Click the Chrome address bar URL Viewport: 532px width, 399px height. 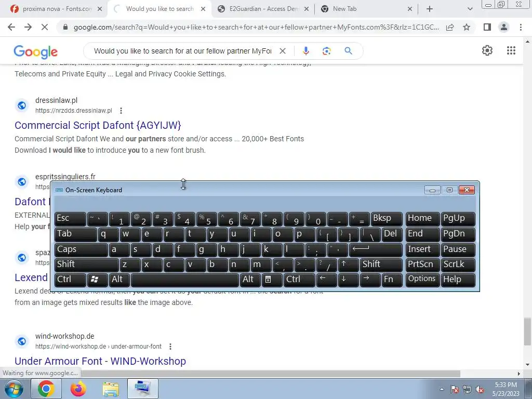(x=256, y=27)
